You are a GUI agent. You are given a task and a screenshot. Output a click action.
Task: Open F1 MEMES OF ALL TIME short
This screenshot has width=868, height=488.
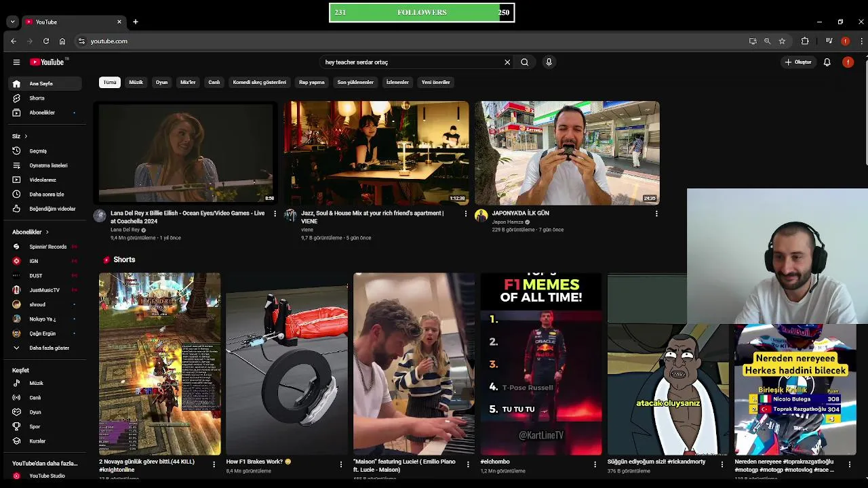(x=540, y=363)
